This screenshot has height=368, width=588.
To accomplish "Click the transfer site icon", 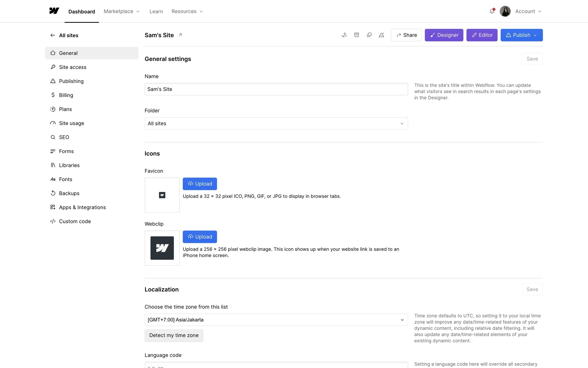I will point(344,35).
